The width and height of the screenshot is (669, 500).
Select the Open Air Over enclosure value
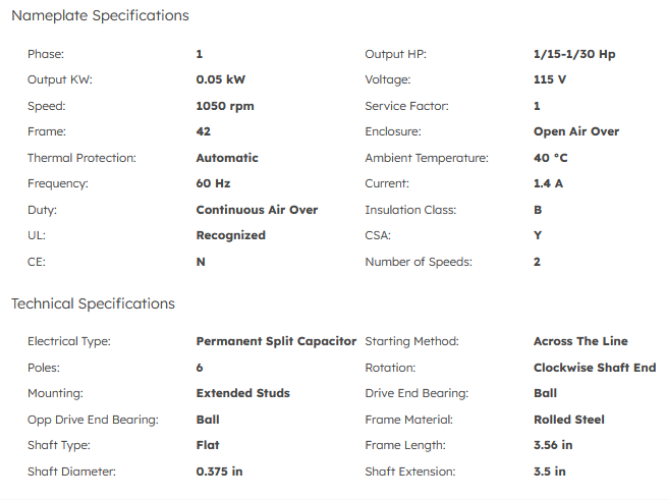(x=576, y=132)
